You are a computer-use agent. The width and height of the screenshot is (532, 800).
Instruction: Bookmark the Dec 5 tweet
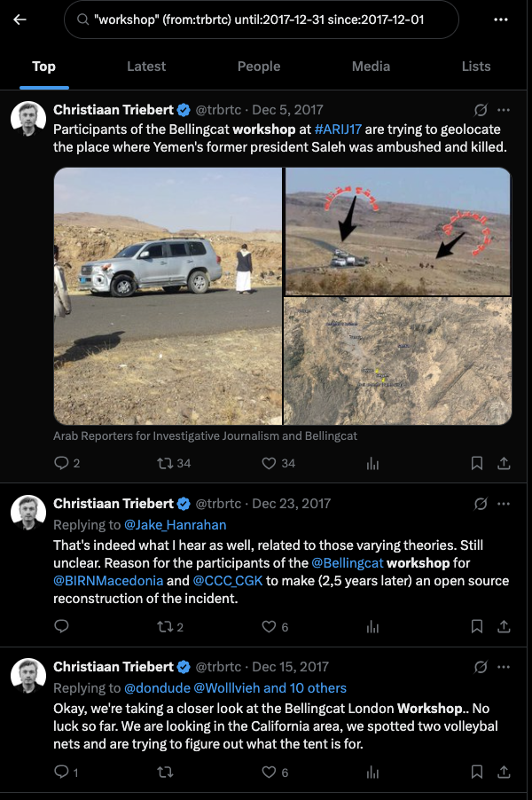click(477, 463)
